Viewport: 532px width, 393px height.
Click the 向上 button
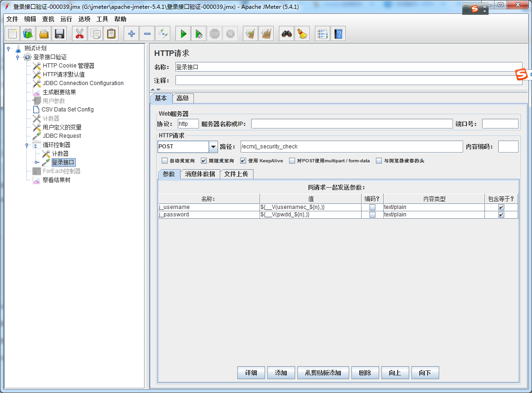point(395,373)
